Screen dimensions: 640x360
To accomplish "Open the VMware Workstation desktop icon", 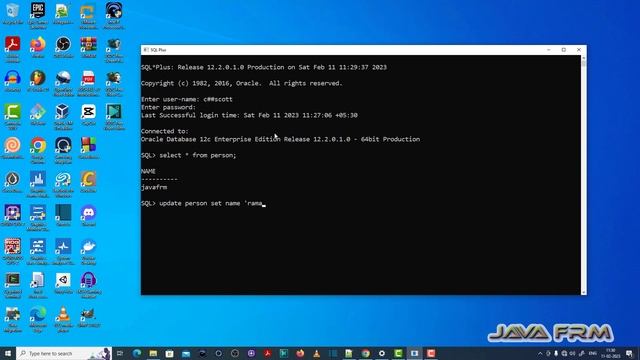I will tap(88, 15).
